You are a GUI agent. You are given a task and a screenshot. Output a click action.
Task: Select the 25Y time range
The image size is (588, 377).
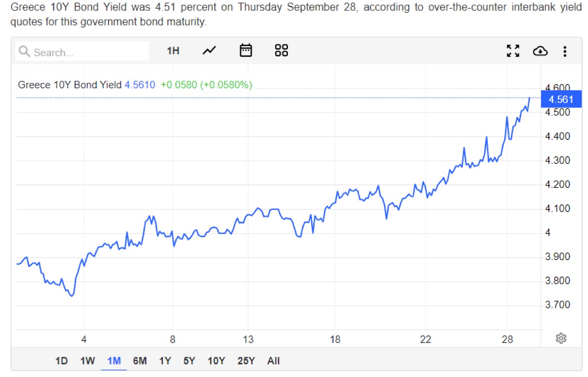[246, 361]
